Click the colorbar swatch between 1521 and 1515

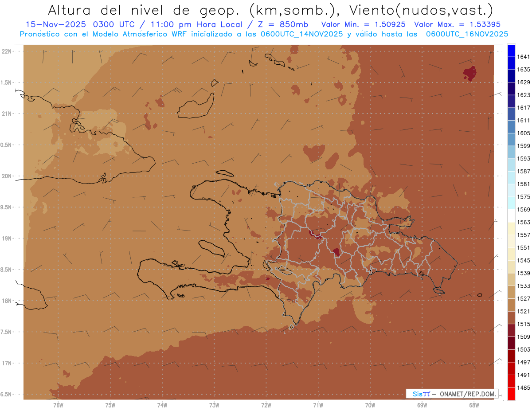coord(511,318)
